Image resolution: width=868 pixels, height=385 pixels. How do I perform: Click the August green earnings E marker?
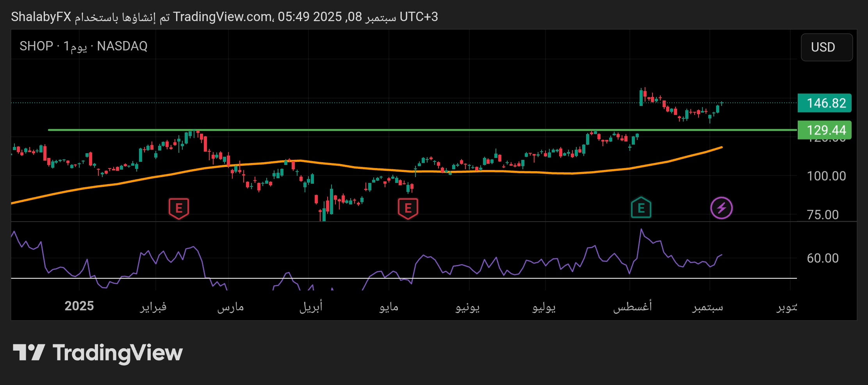pos(641,208)
